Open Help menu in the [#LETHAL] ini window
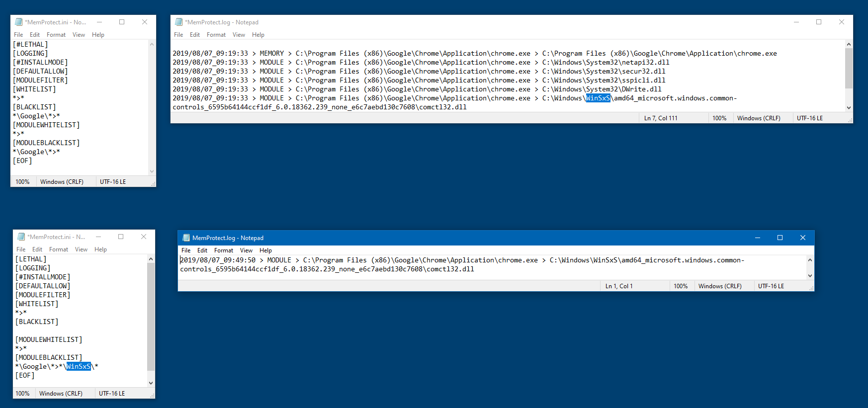Image resolution: width=868 pixels, height=408 pixels. 98,35
